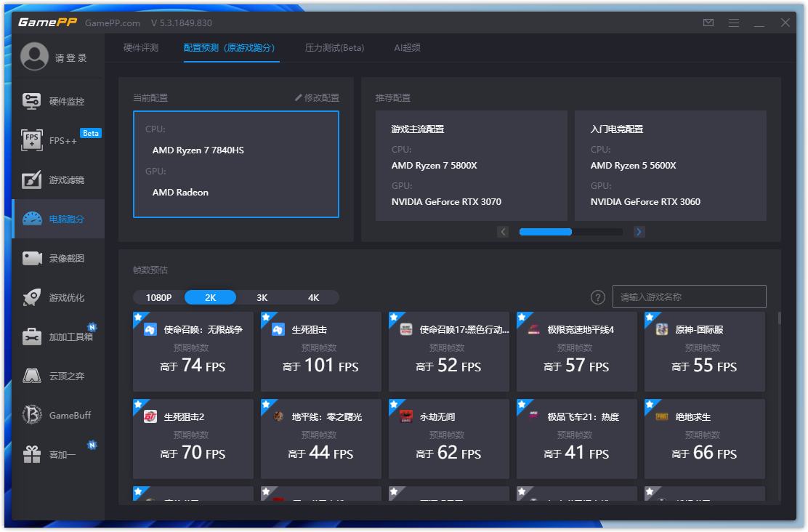Open the hamburger menu in title bar
The width and height of the screenshot is (808, 532).
click(x=734, y=23)
